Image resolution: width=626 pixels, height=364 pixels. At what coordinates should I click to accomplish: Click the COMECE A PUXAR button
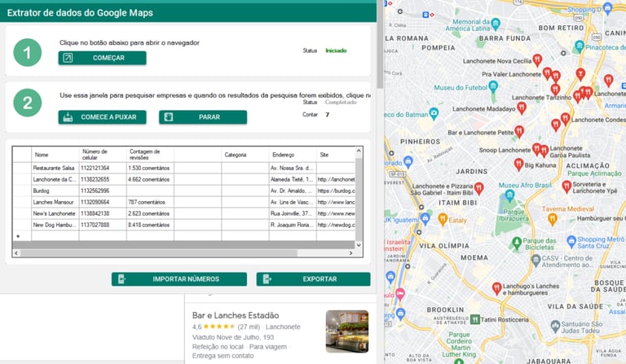coord(102,116)
